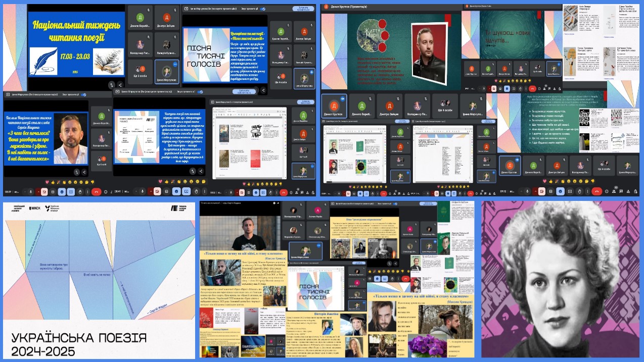Raise hand in the 09:52 meeting toolbar
The image size is (644, 362).
coord(579,191)
